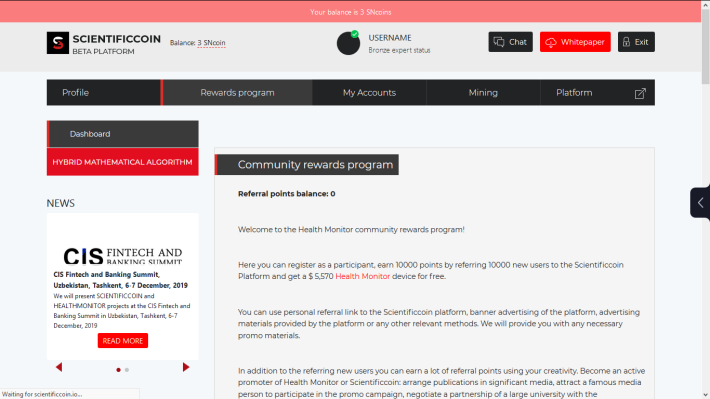This screenshot has height=399, width=710.
Task: Click the CIS Fintech and Banking Summit image
Action: (123, 255)
